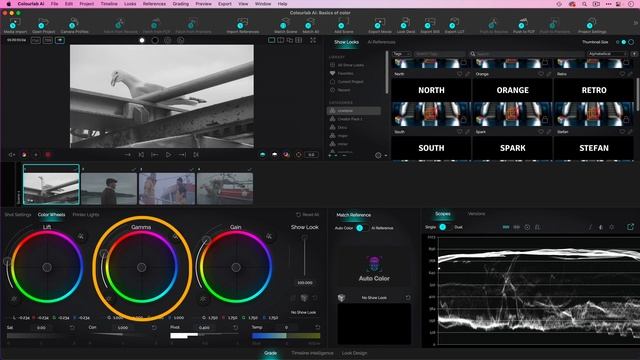This screenshot has height=360, width=640.
Task: Choose the large thumbnail size circle
Action: coord(631,42)
